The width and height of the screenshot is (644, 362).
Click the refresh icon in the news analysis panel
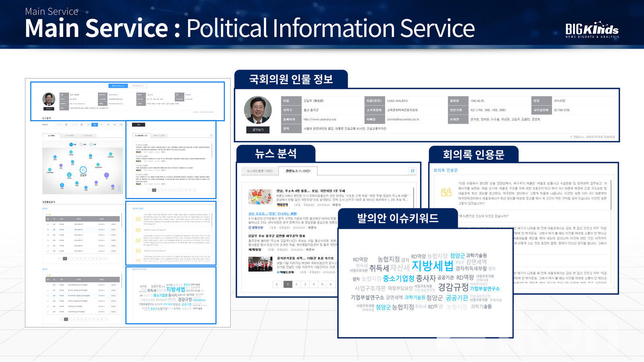point(412,171)
